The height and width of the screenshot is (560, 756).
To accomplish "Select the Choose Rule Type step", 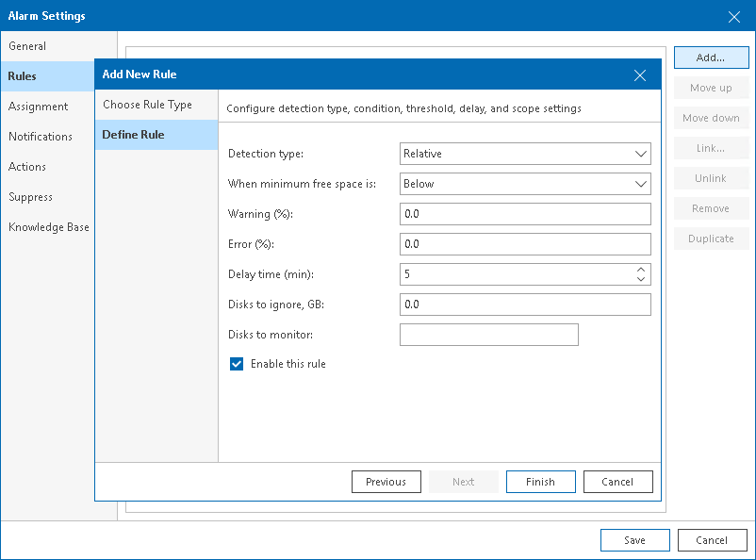I will pos(147,105).
